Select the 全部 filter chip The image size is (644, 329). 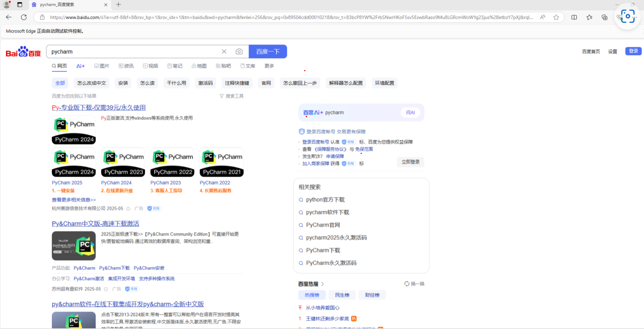pos(60,83)
